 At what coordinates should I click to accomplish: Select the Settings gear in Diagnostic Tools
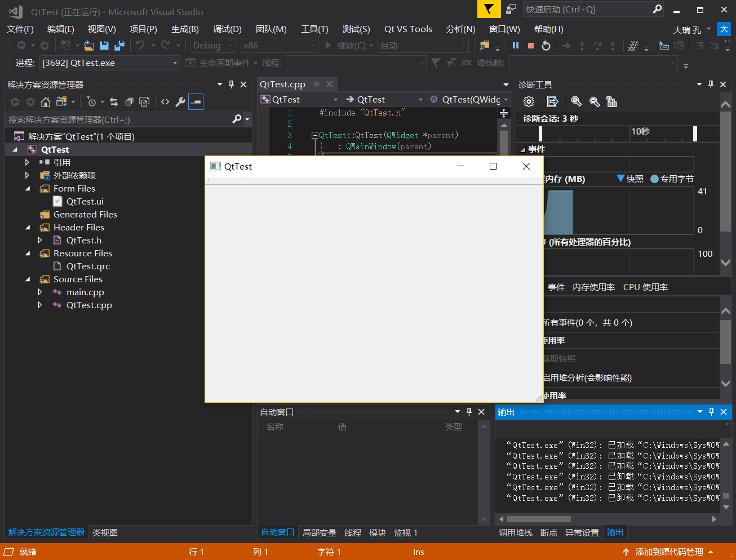tap(529, 101)
